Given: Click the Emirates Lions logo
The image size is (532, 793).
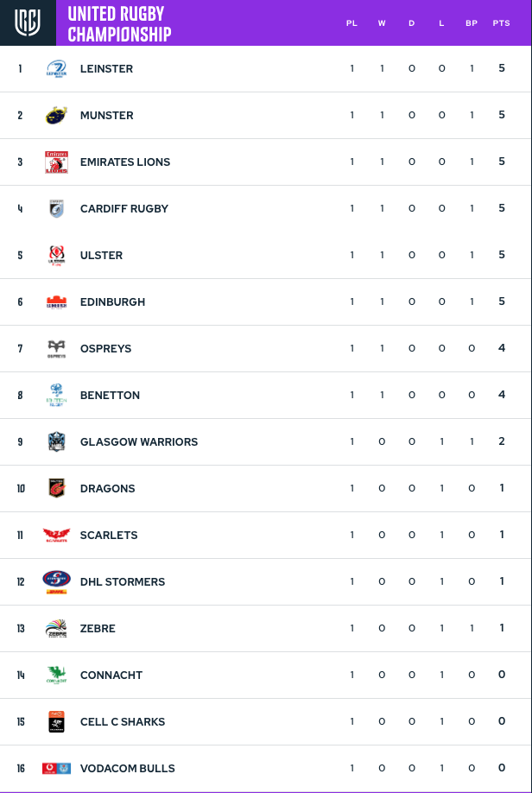Looking at the screenshot, I should click(x=56, y=162).
